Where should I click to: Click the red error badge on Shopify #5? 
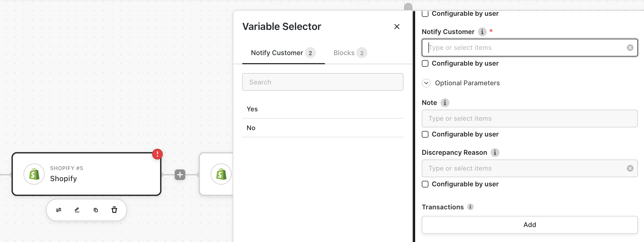pos(158,154)
